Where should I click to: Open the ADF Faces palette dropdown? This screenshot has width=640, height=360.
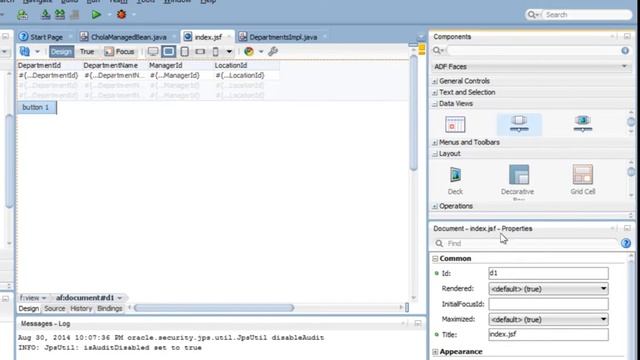(624, 66)
